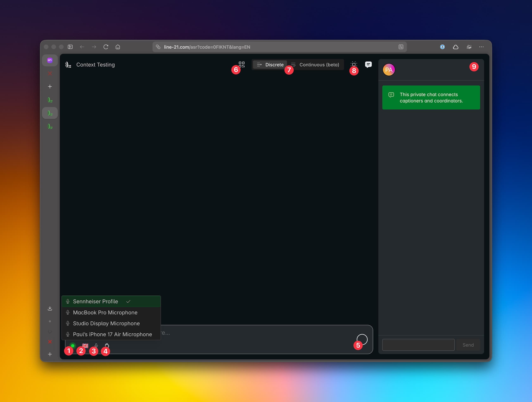Viewport: 532px width, 402px height.
Task: Click the purple Line-21 app icon in sidebar
Action: click(50, 60)
